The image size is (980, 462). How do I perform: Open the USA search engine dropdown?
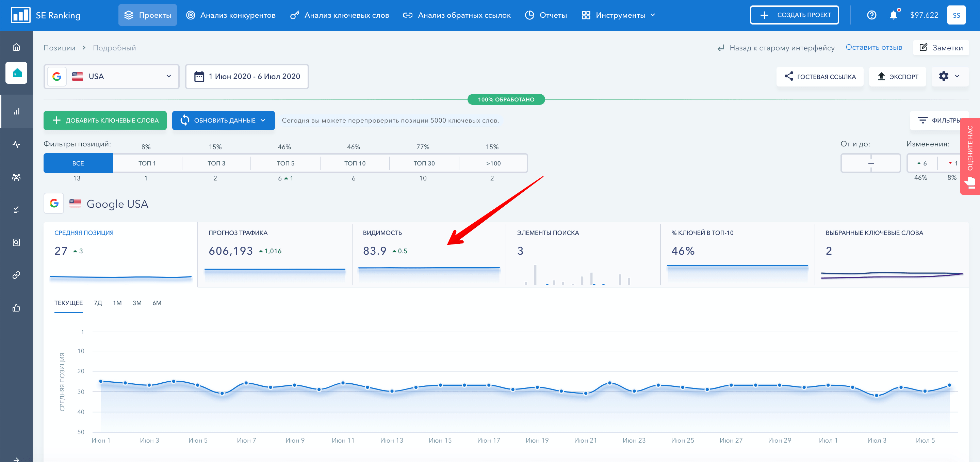click(112, 77)
